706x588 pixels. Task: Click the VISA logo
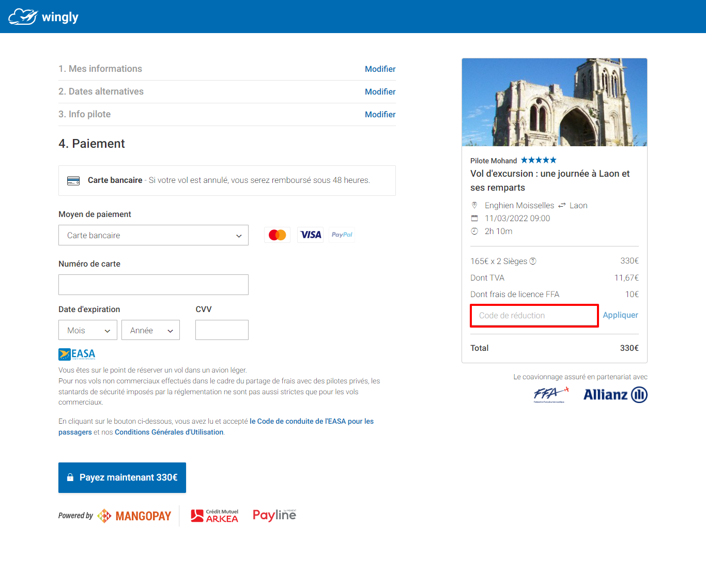(x=311, y=235)
